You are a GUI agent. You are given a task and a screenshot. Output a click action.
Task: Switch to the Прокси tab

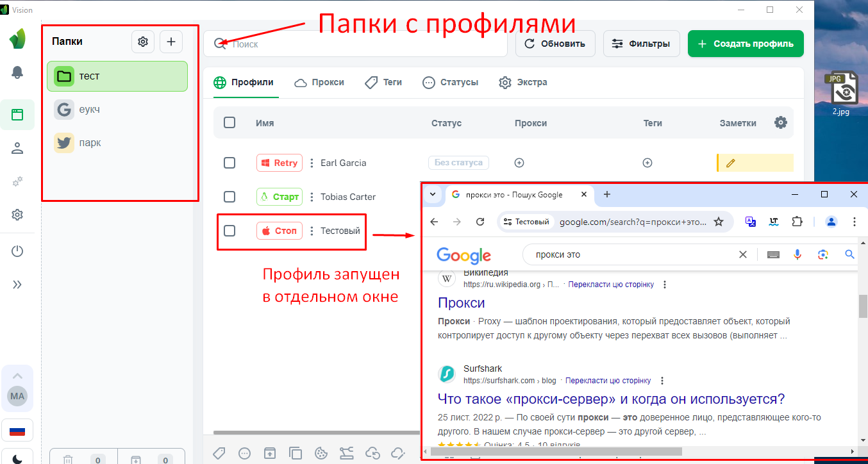tap(319, 82)
